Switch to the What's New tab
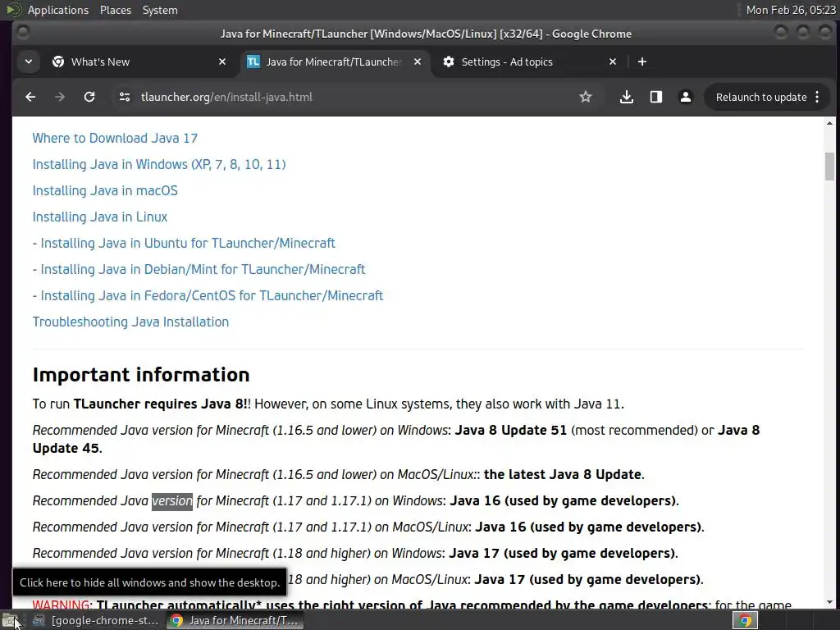This screenshot has height=630, width=840. pos(139,62)
